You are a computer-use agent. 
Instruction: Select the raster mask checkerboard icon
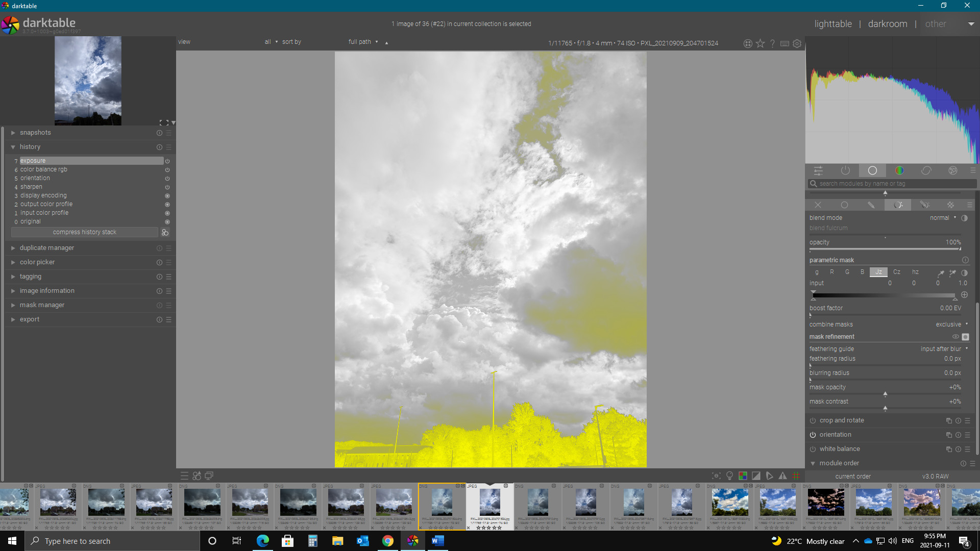[950, 205]
